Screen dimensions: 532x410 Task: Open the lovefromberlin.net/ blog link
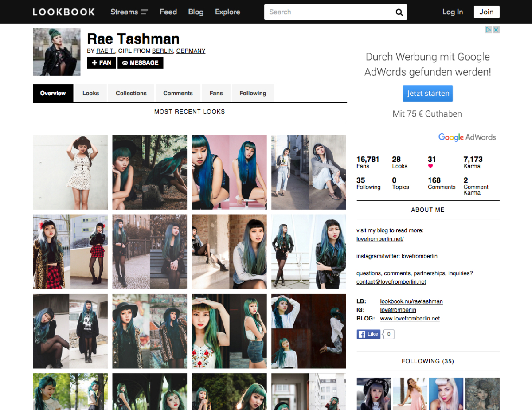point(380,239)
